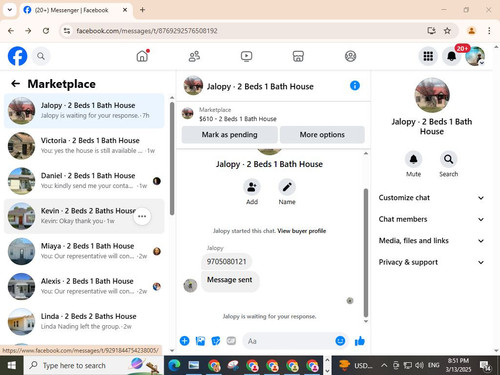Click the Name pencil icon in chat
This screenshot has width=500, height=375.
point(287,188)
